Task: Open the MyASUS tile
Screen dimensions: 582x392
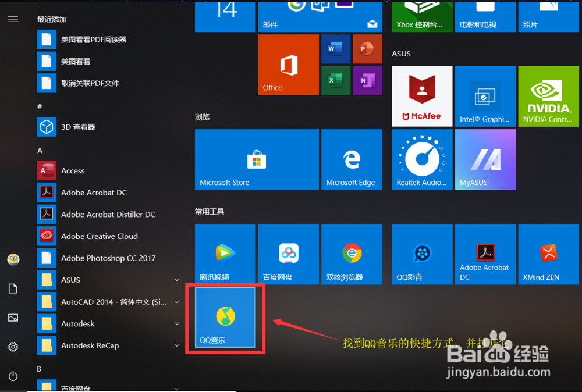Action: [x=485, y=159]
